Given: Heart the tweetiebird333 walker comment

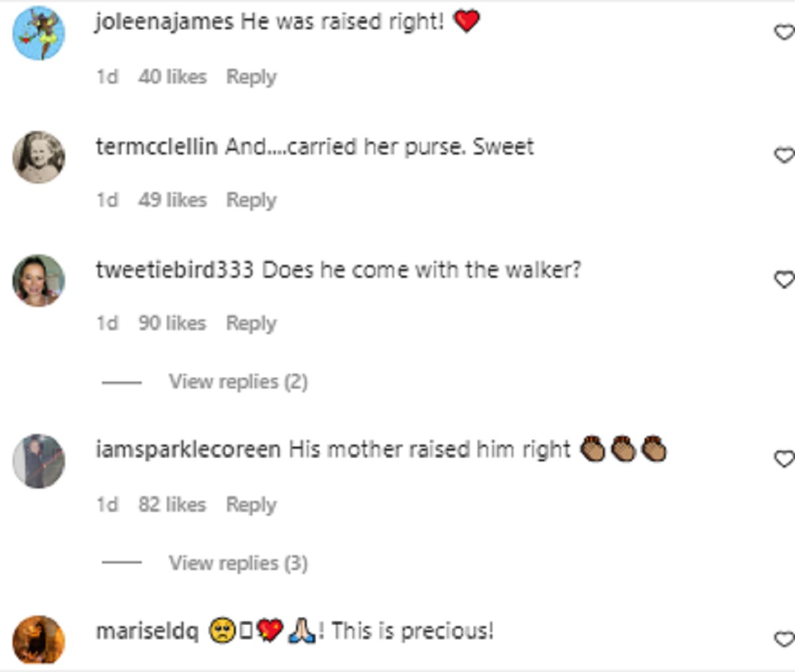Looking at the screenshot, I should (x=784, y=279).
